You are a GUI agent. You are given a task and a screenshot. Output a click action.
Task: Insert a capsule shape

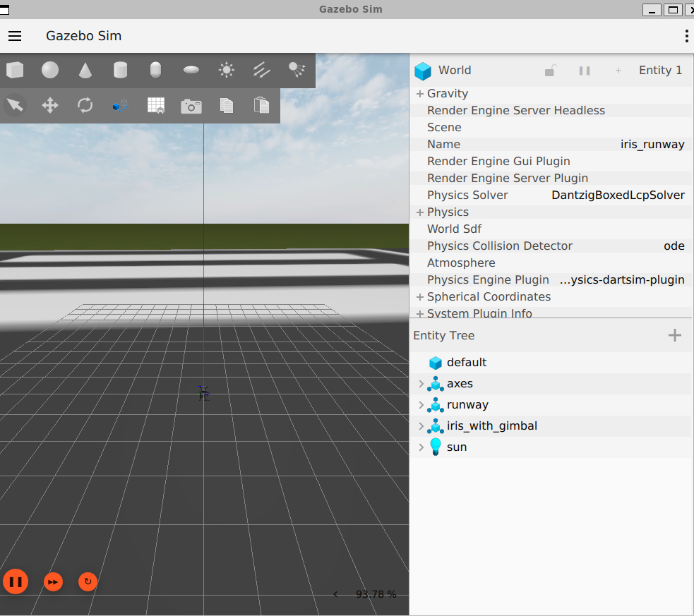click(156, 70)
